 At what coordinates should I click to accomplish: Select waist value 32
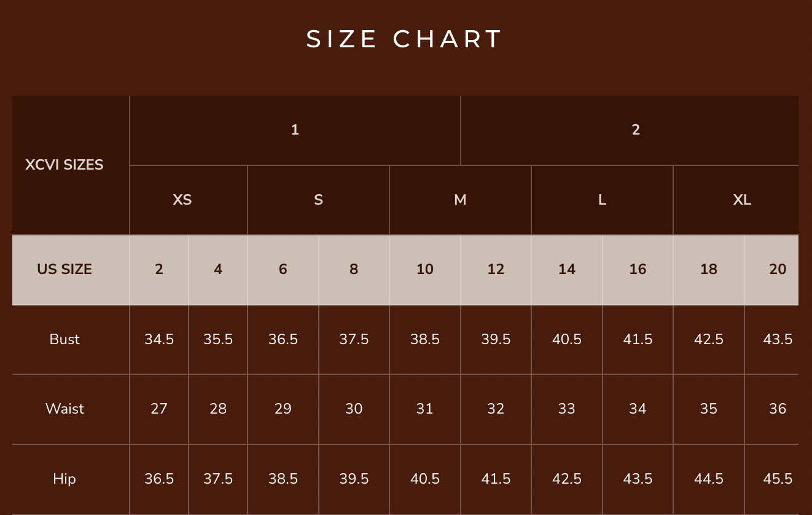(496, 409)
